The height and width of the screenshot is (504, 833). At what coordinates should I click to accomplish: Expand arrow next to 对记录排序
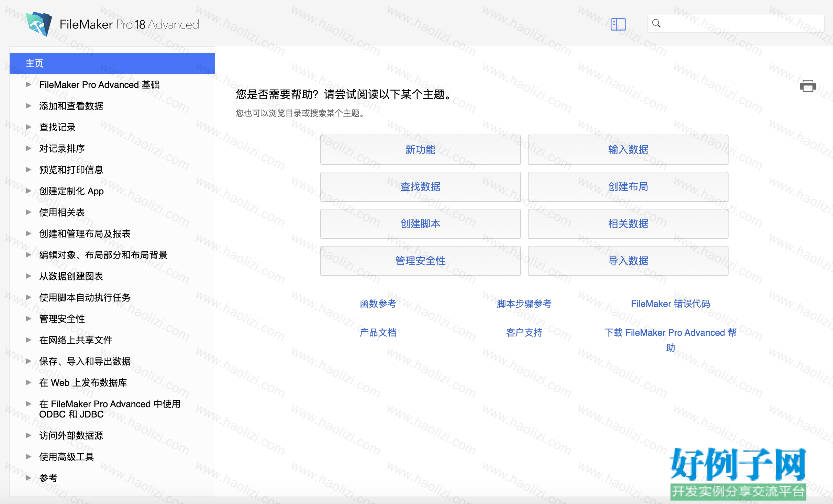click(x=29, y=148)
